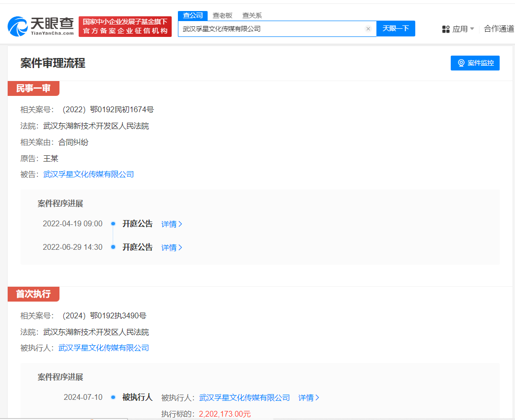
Task: Click the 案件监控 button
Action: tap(475, 63)
